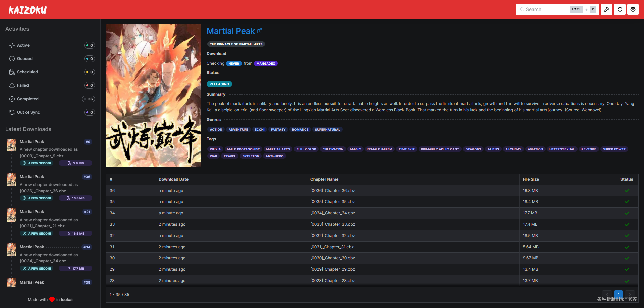Click the WUXIA tag badge
The image size is (644, 308).
tap(215, 149)
